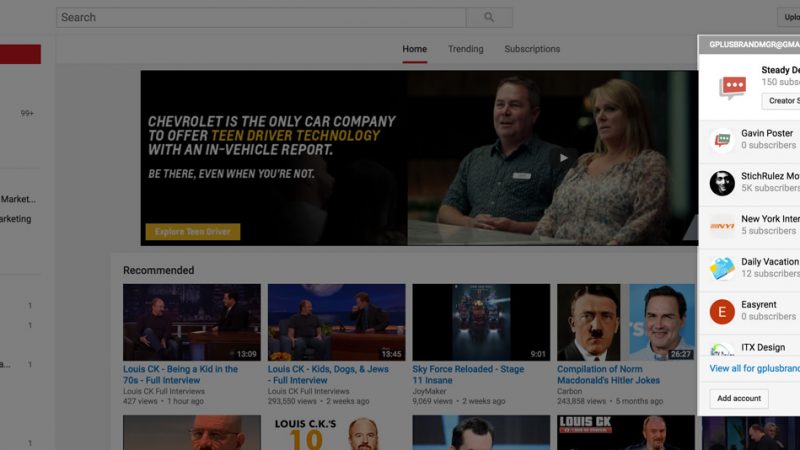The height and width of the screenshot is (450, 800).
Task: Open Sky Force Reloaded video thumbnail
Action: coord(481,322)
